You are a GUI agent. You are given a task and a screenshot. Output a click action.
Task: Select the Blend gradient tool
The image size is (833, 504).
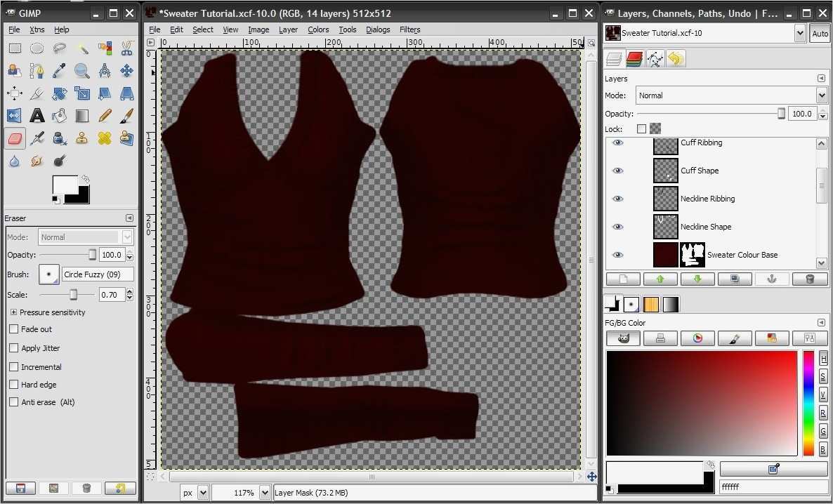point(81,115)
